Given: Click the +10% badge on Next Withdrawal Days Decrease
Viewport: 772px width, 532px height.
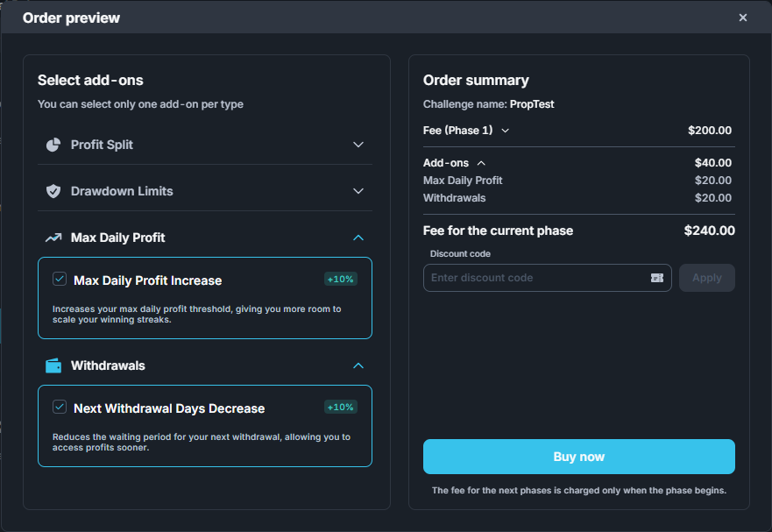Looking at the screenshot, I should 340,408.
